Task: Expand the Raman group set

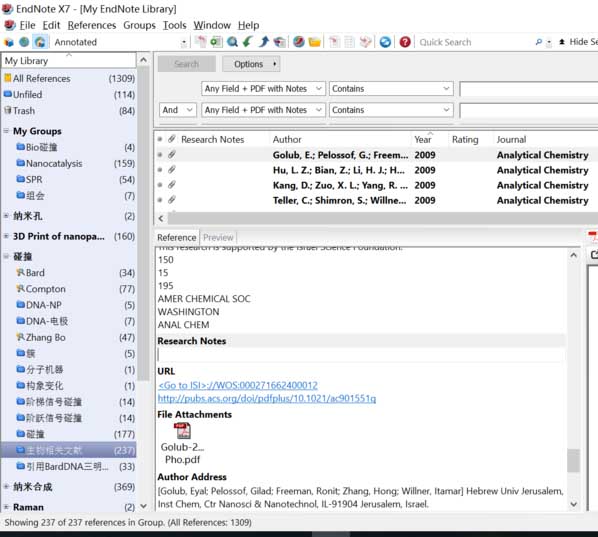Action: pos(6,507)
